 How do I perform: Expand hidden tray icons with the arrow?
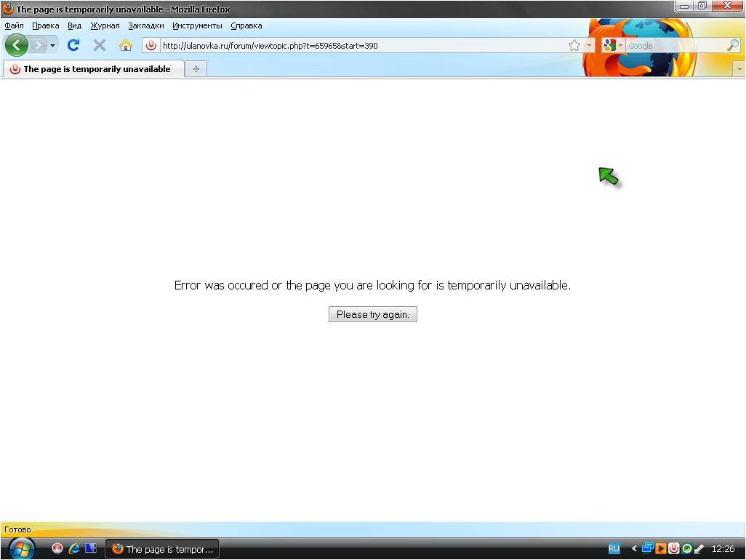coord(634,548)
